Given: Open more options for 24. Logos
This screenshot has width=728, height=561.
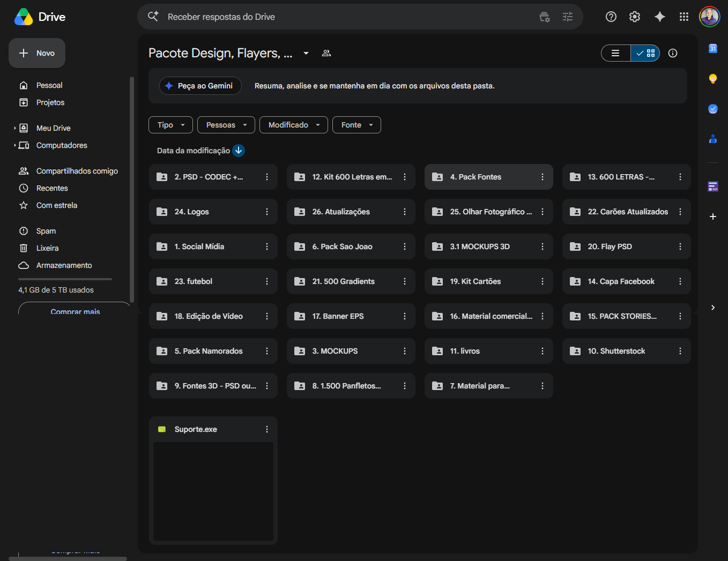Looking at the screenshot, I should point(267,212).
